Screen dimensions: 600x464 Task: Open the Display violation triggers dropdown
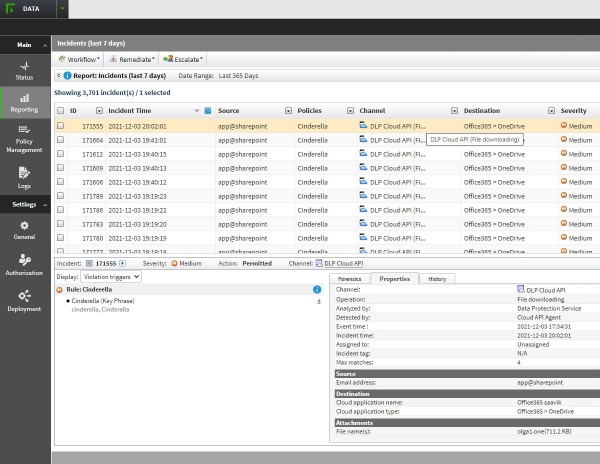click(x=110, y=276)
